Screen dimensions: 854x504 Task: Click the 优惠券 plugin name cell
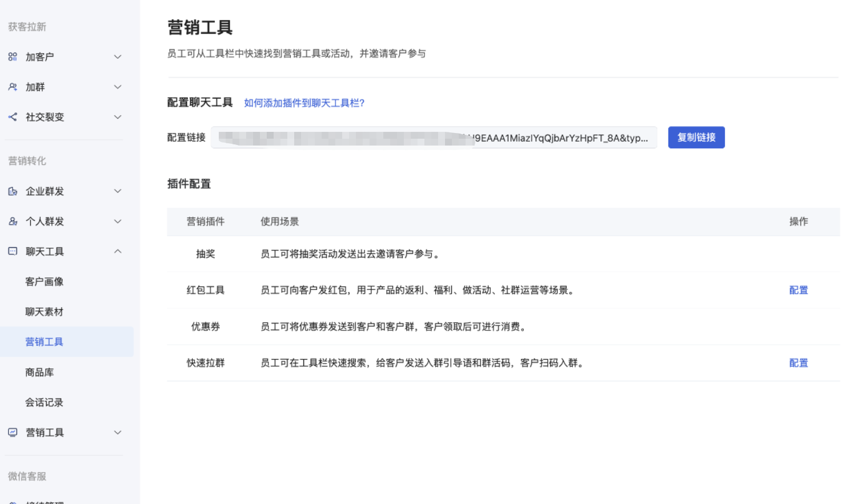[x=206, y=326]
